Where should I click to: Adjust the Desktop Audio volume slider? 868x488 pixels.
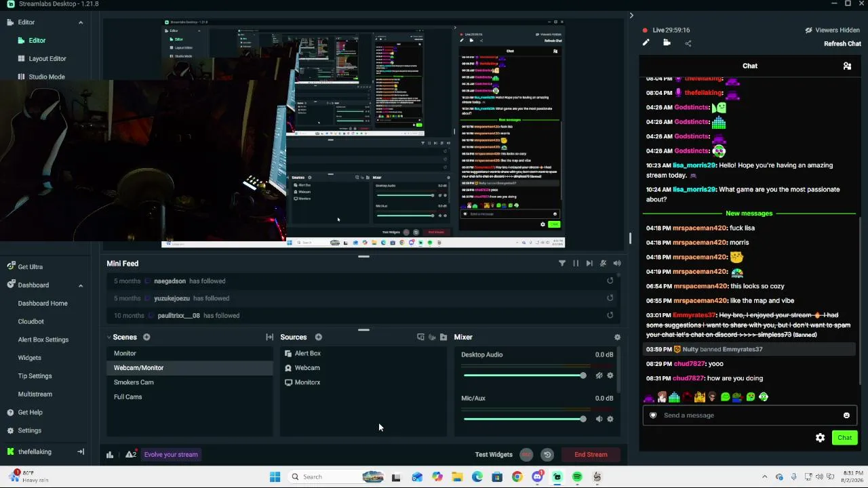pyautogui.click(x=525, y=375)
